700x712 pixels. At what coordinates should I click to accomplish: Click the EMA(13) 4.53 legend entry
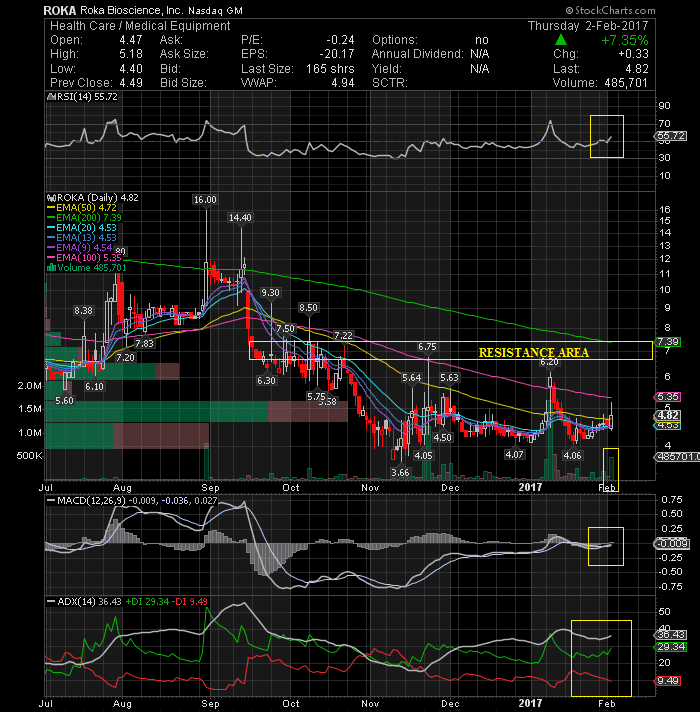(x=82, y=237)
